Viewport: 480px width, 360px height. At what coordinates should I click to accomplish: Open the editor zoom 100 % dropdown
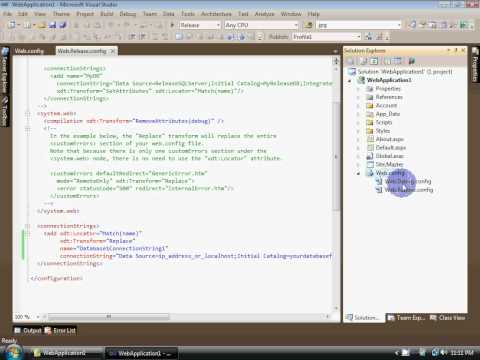(38, 317)
